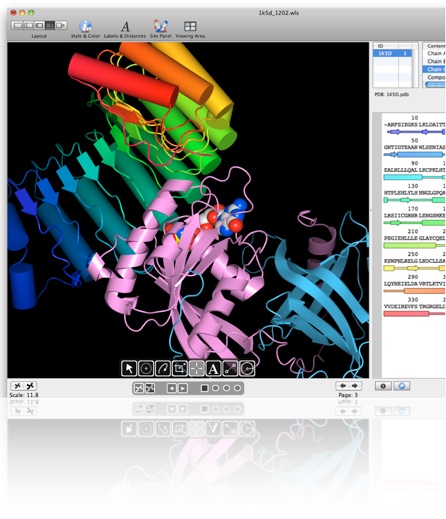The image size is (446, 519).
Task: Click the PDB: 1K5D.pdb label
Action: (x=392, y=95)
